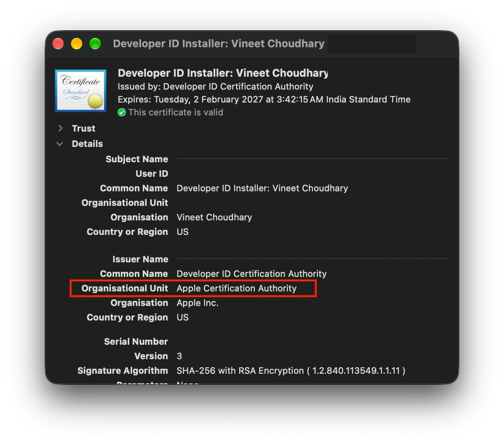This screenshot has height=444, width=504.
Task: Minimize window using yellow button
Action: [x=77, y=44]
